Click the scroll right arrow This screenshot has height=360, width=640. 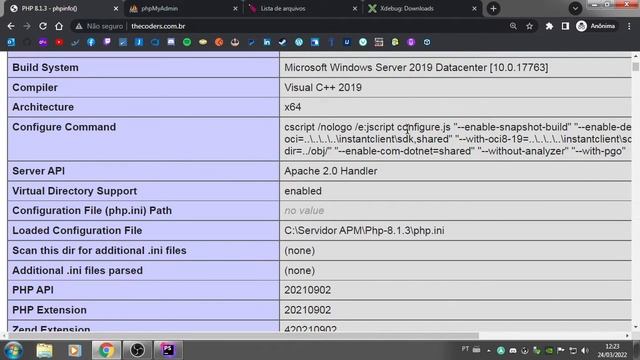627,336
